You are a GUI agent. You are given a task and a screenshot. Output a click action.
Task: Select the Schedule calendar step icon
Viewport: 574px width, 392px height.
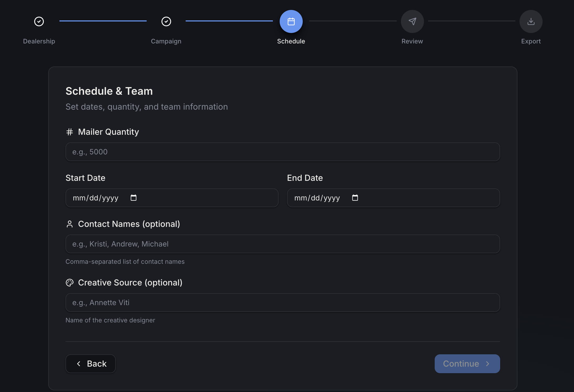pos(291,21)
